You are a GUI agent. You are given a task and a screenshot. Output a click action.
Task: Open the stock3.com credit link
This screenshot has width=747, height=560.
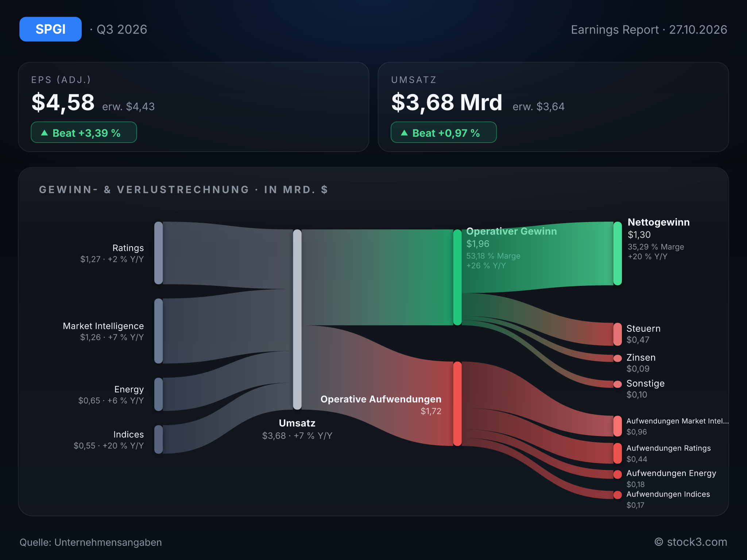(690, 542)
